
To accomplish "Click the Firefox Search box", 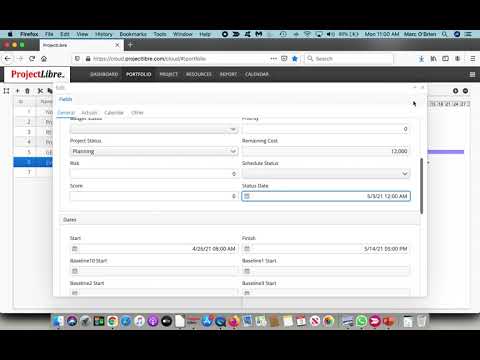I will tap(349, 59).
